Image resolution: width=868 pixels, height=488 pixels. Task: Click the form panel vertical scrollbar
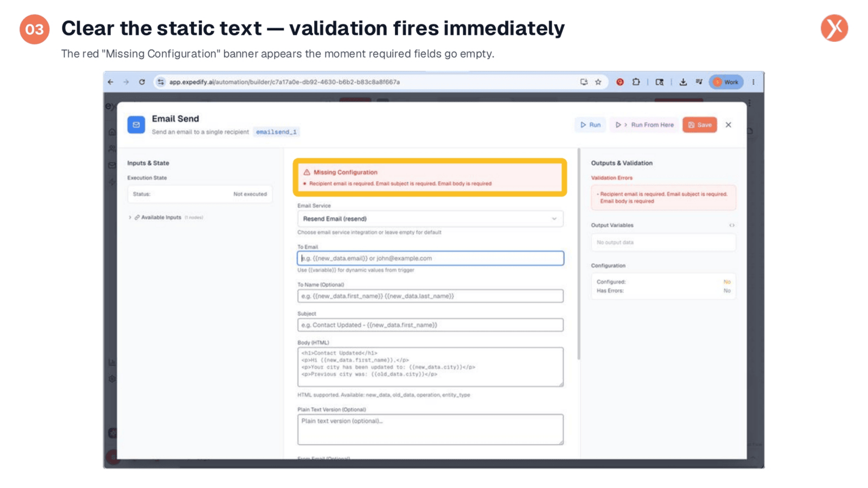578,254
